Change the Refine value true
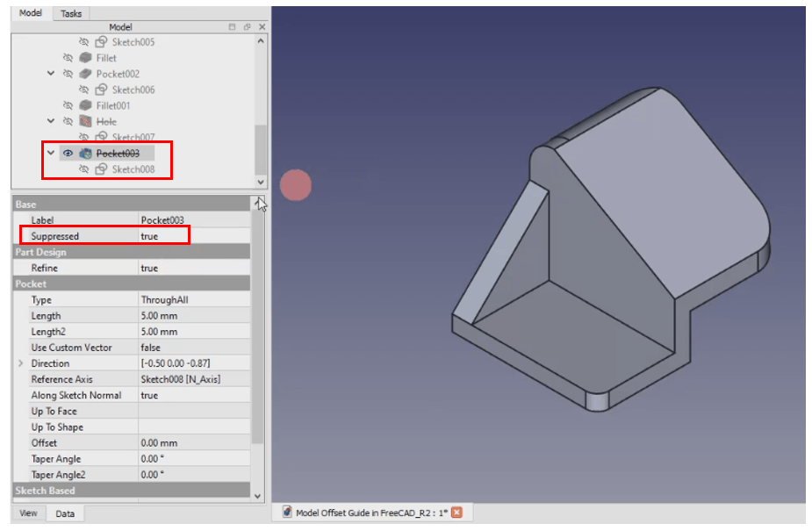The image size is (812, 531). tap(194, 268)
